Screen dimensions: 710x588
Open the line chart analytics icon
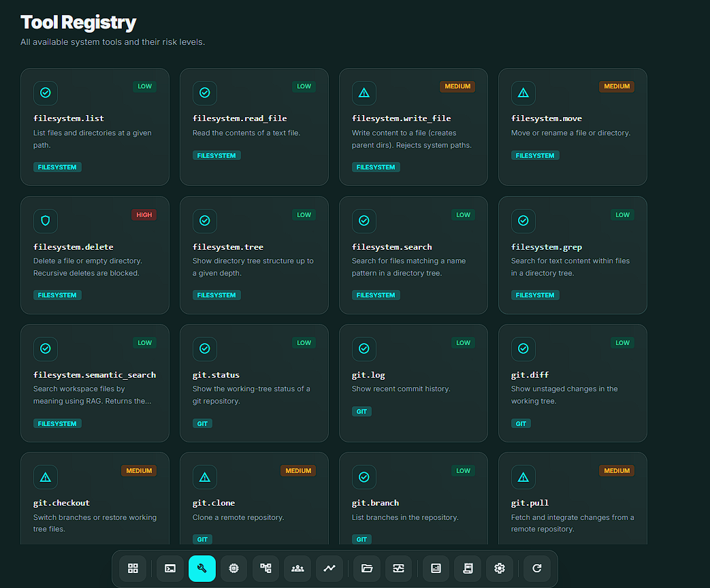coord(329,568)
